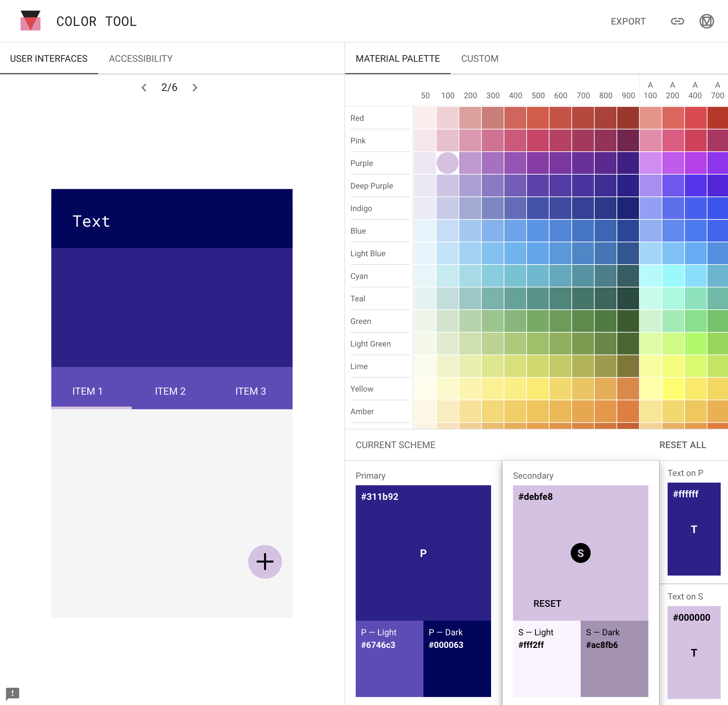Select the Material Palette tab
Image resolution: width=728 pixels, height=705 pixels.
398,58
